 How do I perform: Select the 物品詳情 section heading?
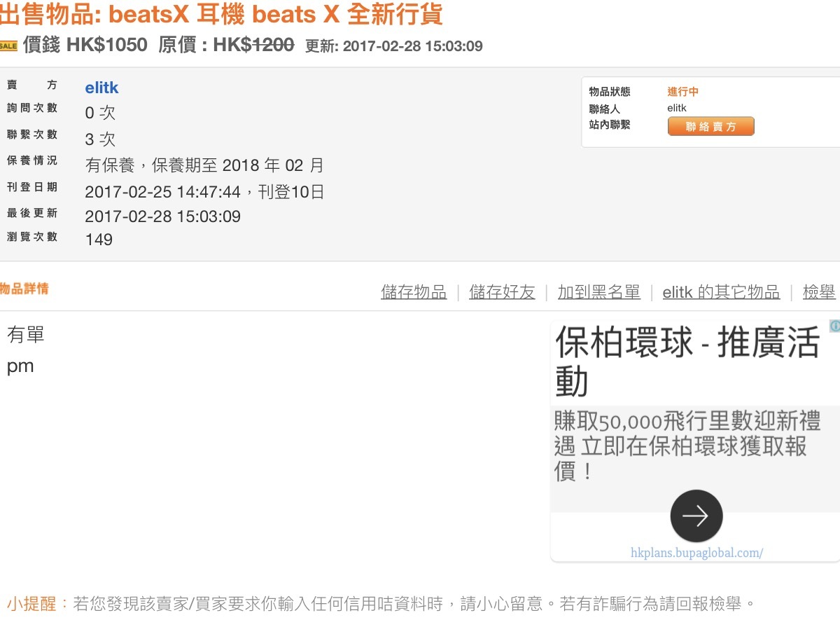click(x=24, y=289)
